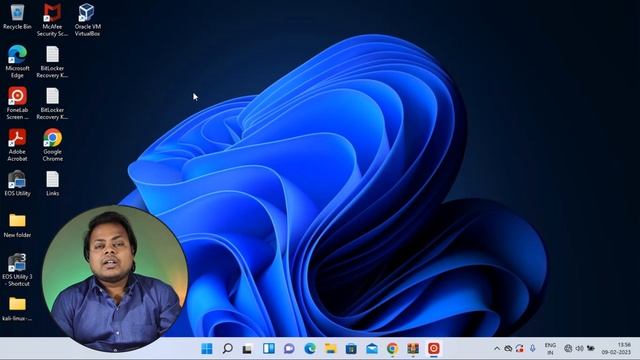The width and height of the screenshot is (640, 360).
Task: Open volume control in tray
Action: pos(580,349)
